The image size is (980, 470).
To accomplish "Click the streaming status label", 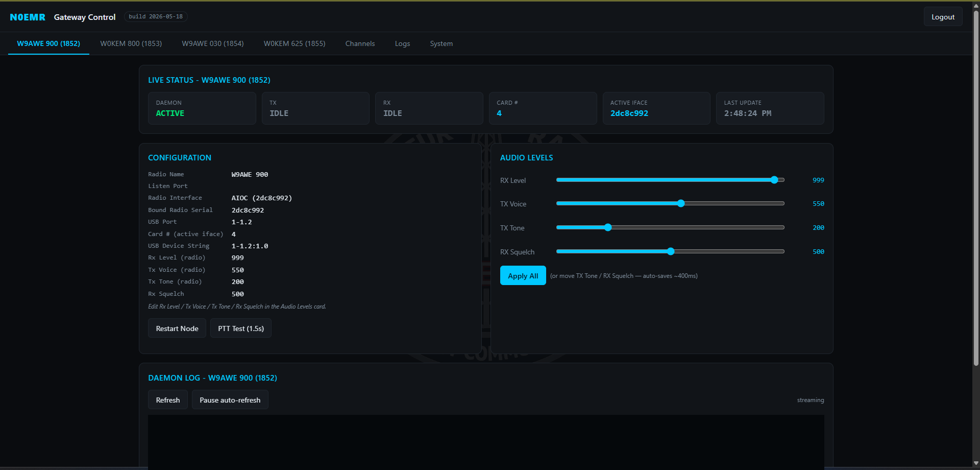I will [x=811, y=400].
